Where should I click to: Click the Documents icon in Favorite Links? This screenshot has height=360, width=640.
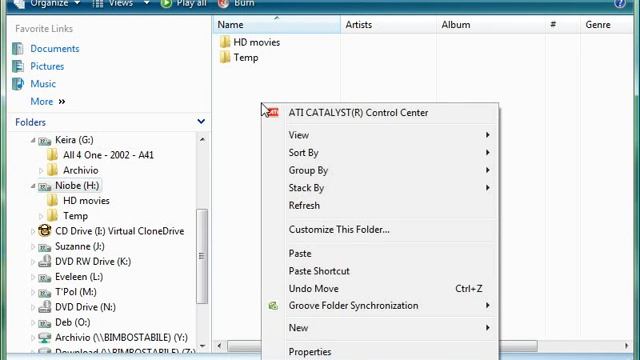pyautogui.click(x=18, y=49)
